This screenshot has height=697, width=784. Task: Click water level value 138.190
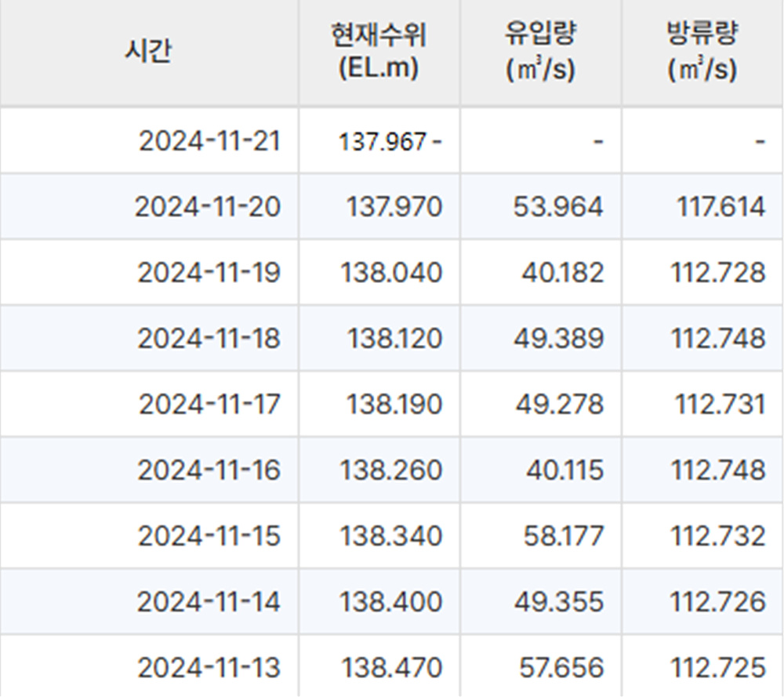394,405
